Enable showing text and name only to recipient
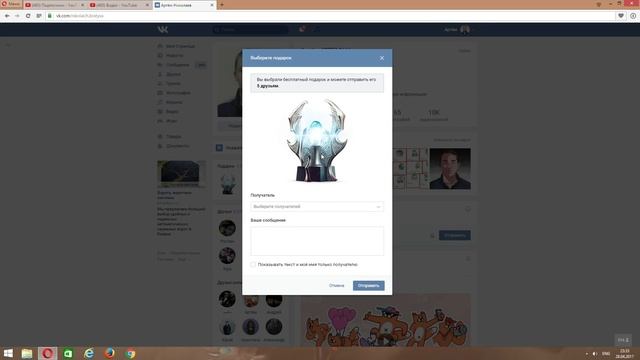Viewport: 640px width, 360px height. point(253,264)
